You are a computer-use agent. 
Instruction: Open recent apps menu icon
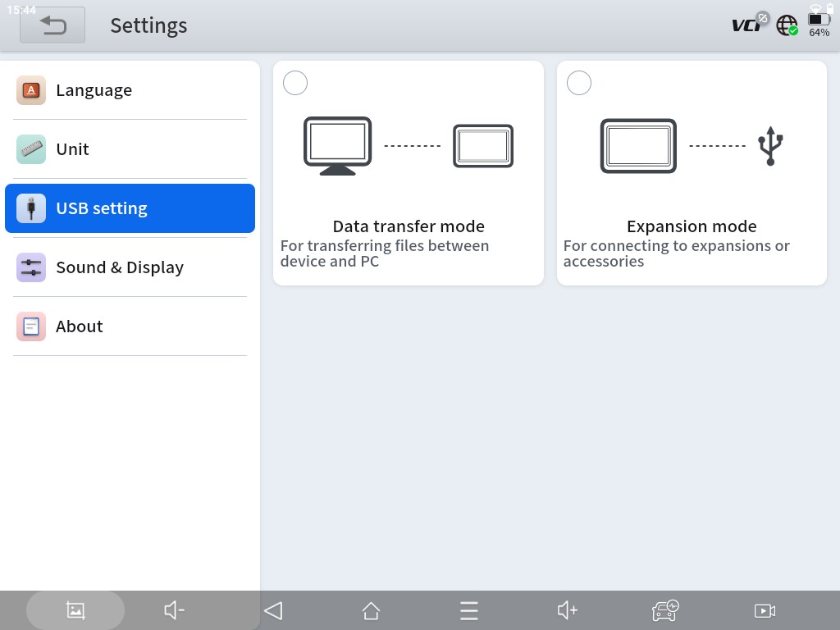[x=469, y=610]
